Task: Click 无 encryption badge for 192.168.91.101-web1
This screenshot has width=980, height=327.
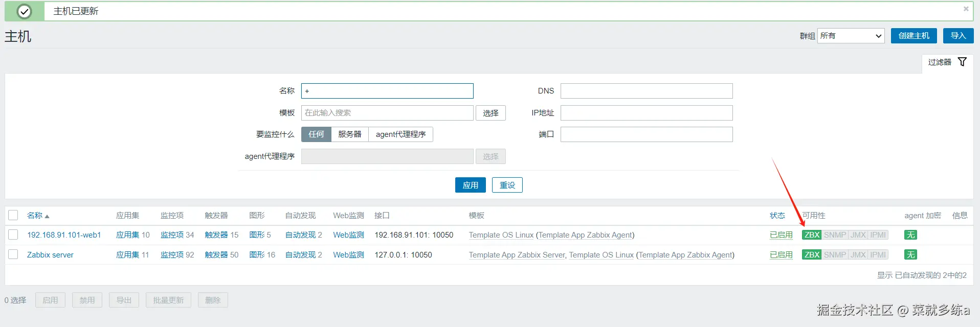Action: [910, 235]
